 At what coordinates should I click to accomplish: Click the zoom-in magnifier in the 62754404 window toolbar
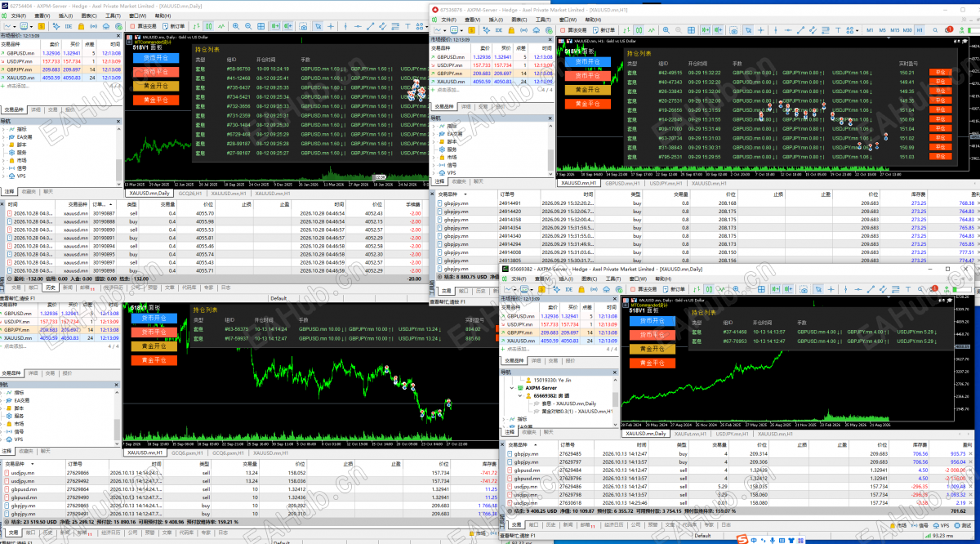pyautogui.click(x=236, y=26)
